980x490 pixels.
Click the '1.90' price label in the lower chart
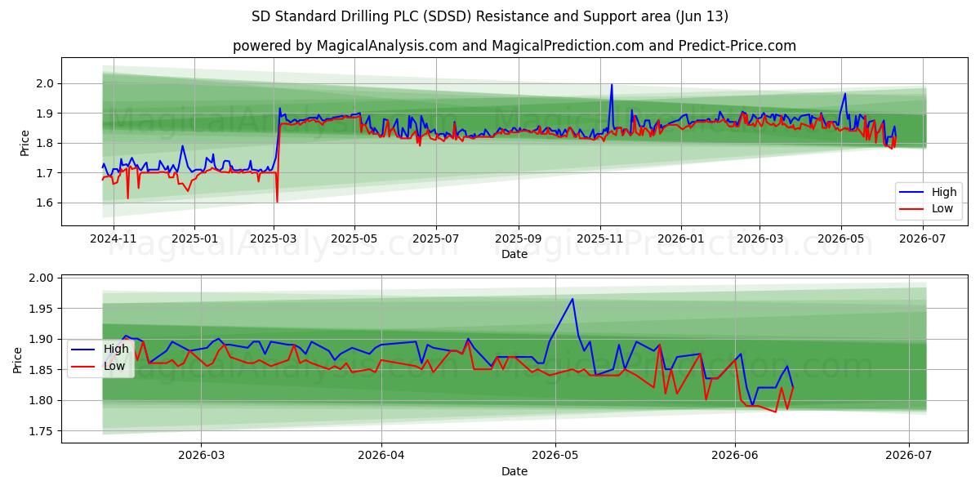pyautogui.click(x=42, y=340)
